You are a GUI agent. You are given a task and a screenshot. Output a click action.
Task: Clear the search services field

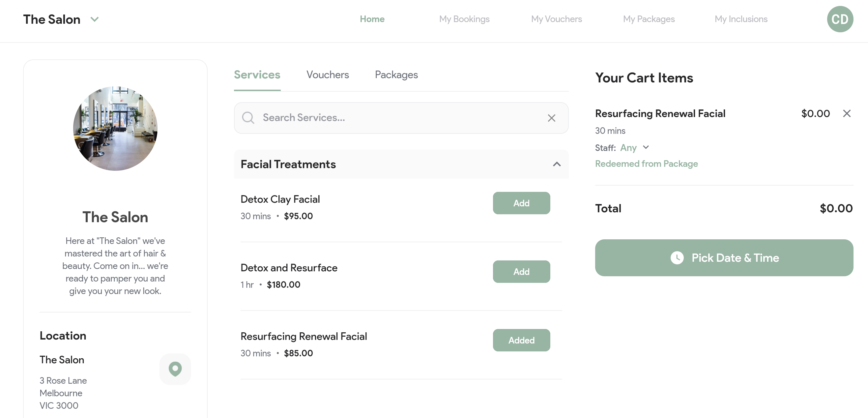point(551,118)
